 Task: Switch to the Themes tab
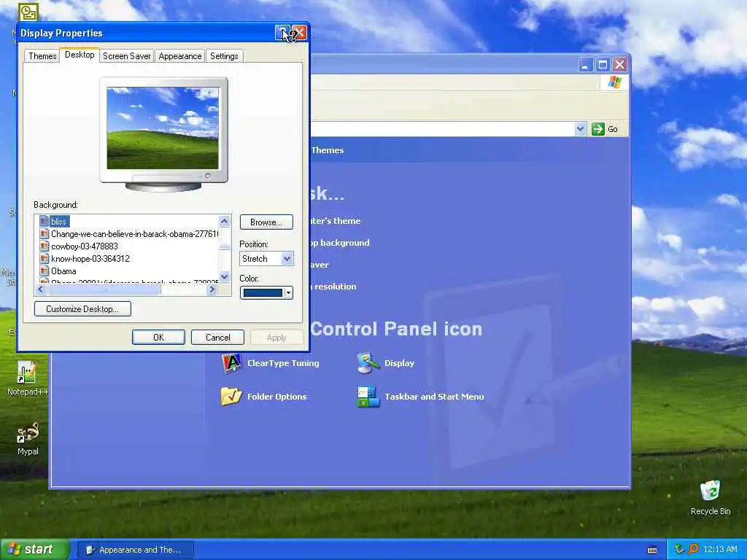[x=42, y=56]
